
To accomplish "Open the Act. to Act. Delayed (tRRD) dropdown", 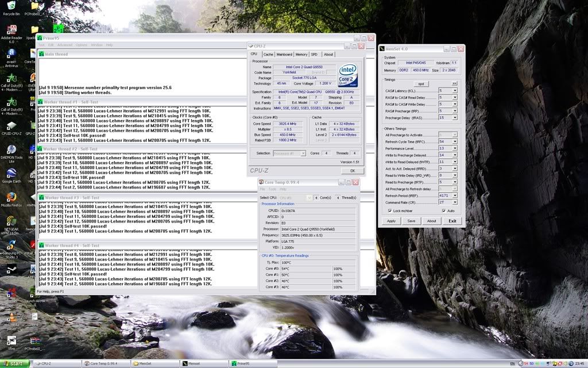I will click(x=455, y=168).
